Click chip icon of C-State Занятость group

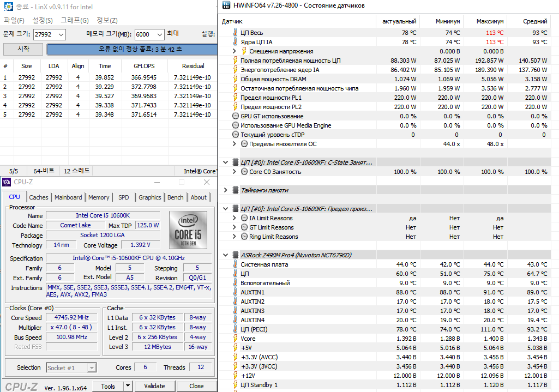pyautogui.click(x=235, y=162)
